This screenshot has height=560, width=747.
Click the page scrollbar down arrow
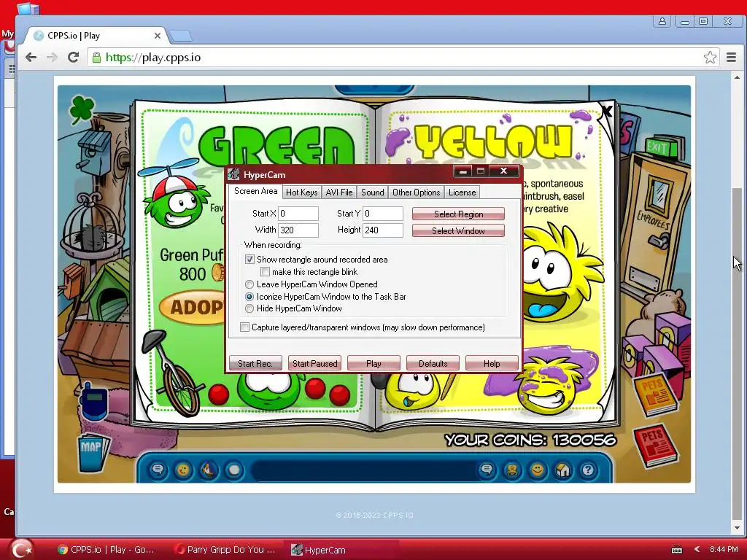click(737, 528)
